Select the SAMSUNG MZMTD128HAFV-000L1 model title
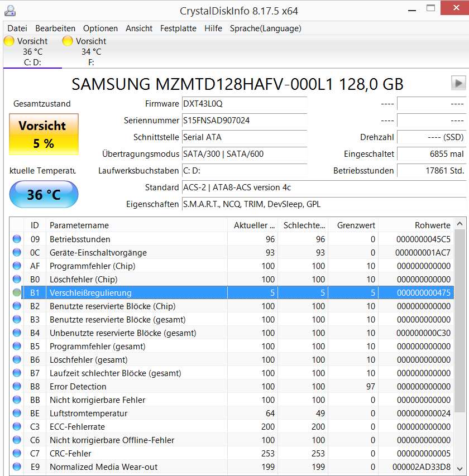This screenshot has width=469, height=476. 237,84
